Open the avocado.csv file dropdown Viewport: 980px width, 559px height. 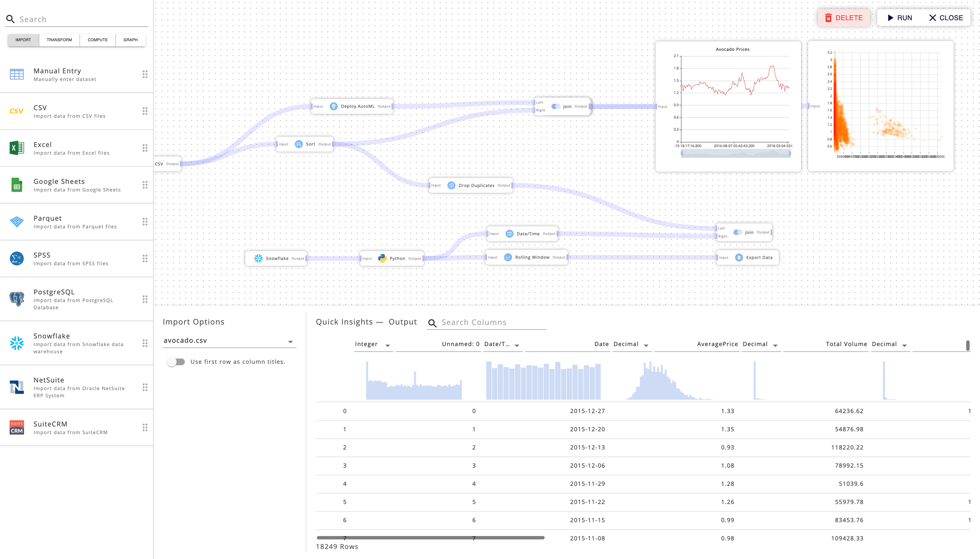click(x=290, y=341)
